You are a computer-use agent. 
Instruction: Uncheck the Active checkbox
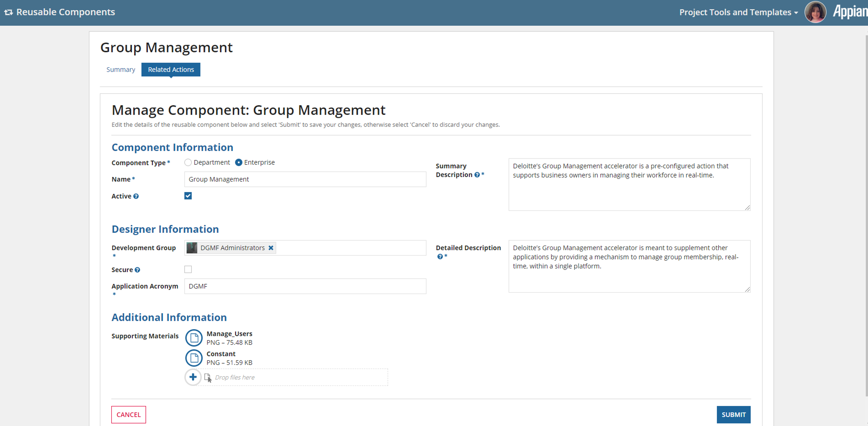tap(188, 196)
